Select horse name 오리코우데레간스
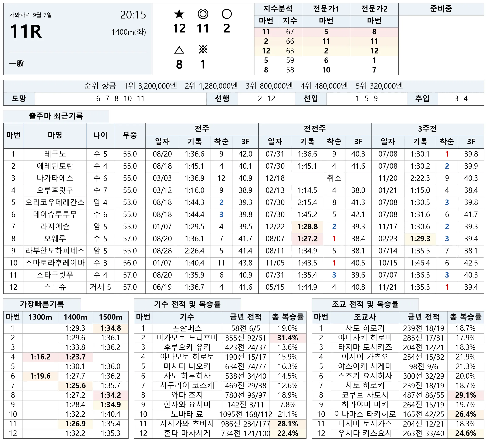The width and height of the screenshot is (487, 448). tap(55, 202)
